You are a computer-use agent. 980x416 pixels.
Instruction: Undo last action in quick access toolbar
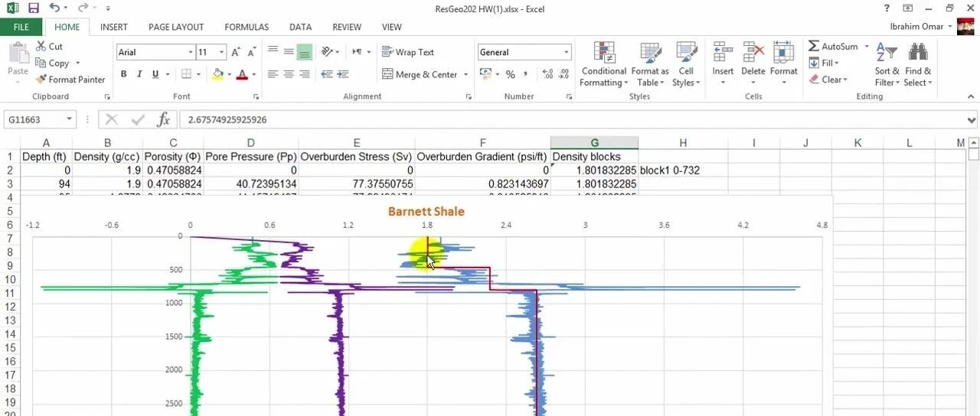pyautogui.click(x=54, y=8)
